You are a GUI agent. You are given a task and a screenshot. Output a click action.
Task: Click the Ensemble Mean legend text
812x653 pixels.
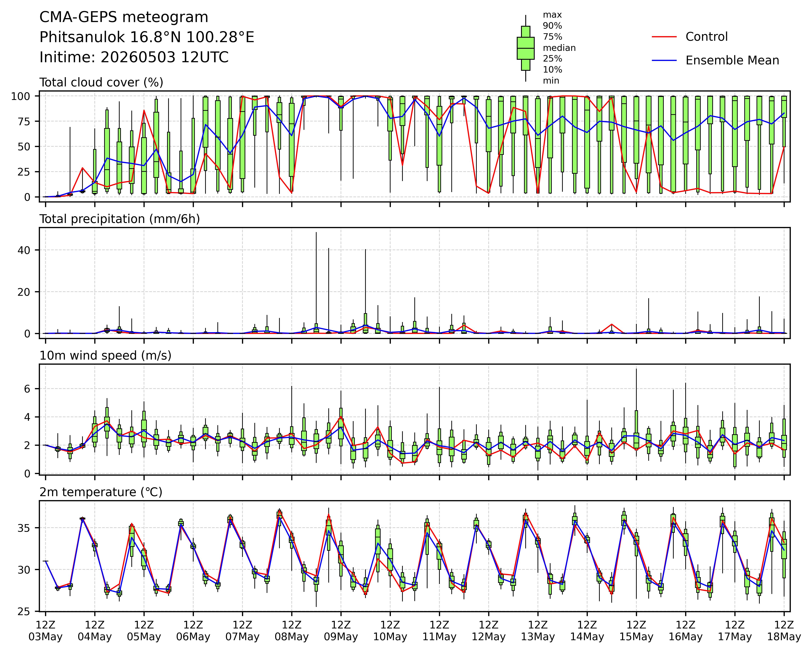pyautogui.click(x=732, y=61)
